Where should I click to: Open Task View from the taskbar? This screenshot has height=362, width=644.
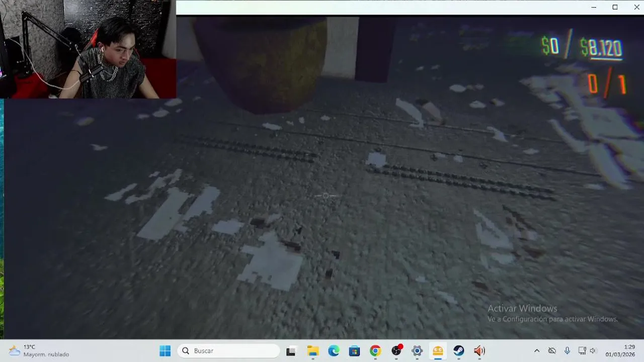(x=291, y=351)
